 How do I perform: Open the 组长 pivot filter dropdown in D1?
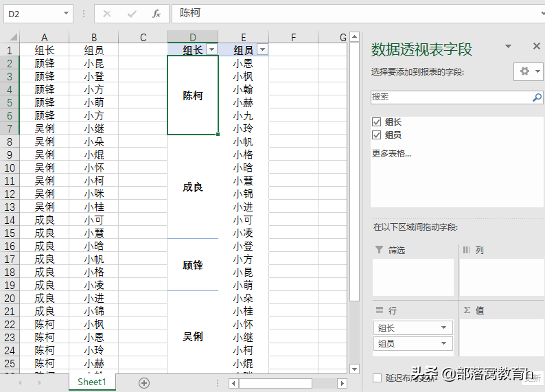coord(211,49)
